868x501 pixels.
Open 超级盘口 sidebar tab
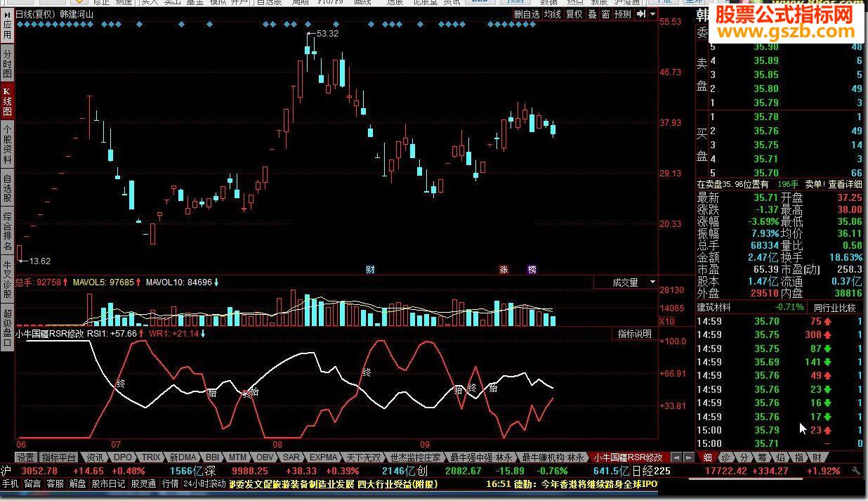[7, 327]
